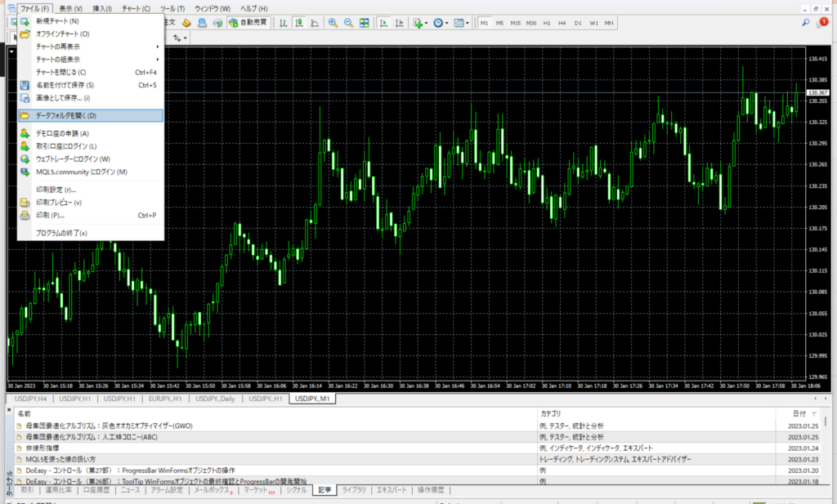Viewport: 837px width, 504px height.
Task: Open the 取引 terminal tab
Action: [x=27, y=489]
